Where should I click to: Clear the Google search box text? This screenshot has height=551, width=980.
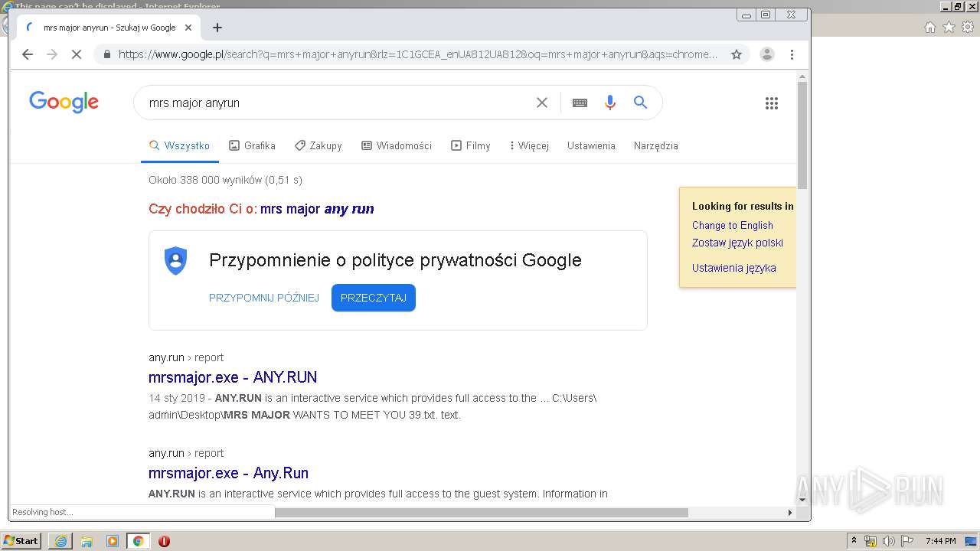[542, 103]
